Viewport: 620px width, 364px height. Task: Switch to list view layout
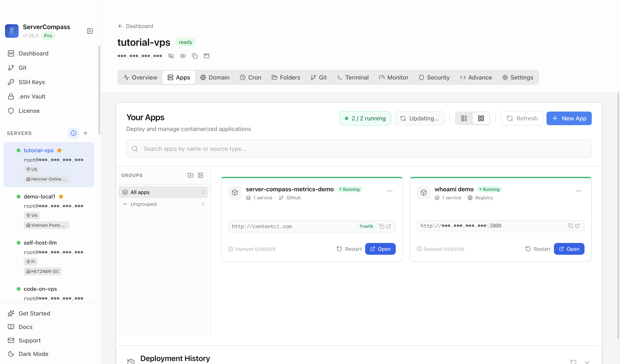coord(464,119)
